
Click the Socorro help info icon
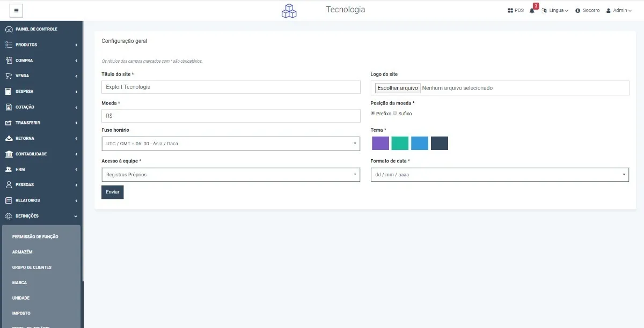click(x=578, y=10)
